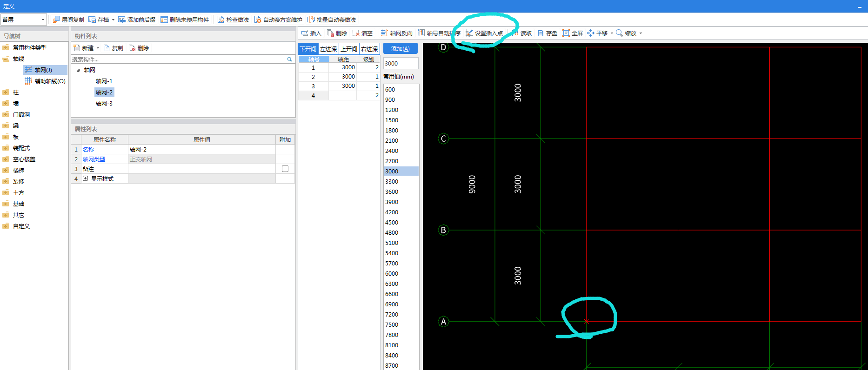868x370 pixels.
Task: Click 设置插入点 tool
Action: point(484,33)
